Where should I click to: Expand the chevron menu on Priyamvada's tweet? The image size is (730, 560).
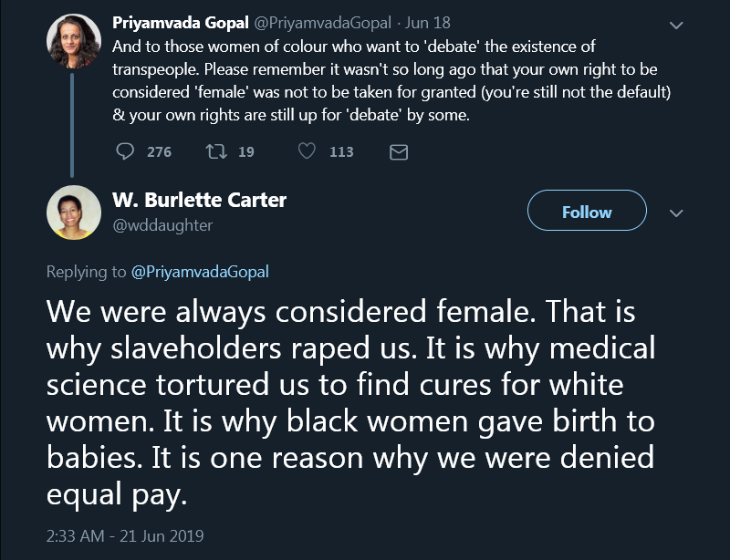pos(676,26)
